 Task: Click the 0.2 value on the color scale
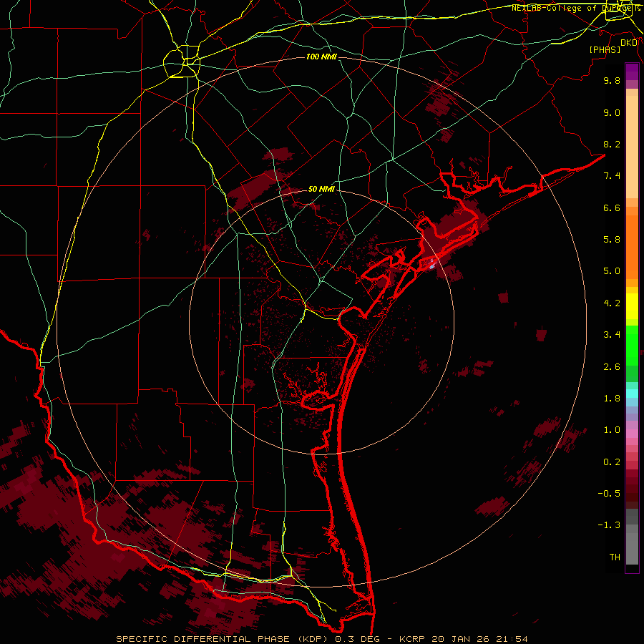pos(612,462)
